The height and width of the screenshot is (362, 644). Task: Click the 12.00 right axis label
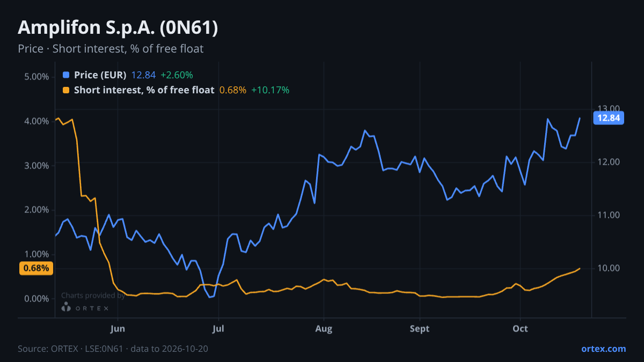[609, 162]
